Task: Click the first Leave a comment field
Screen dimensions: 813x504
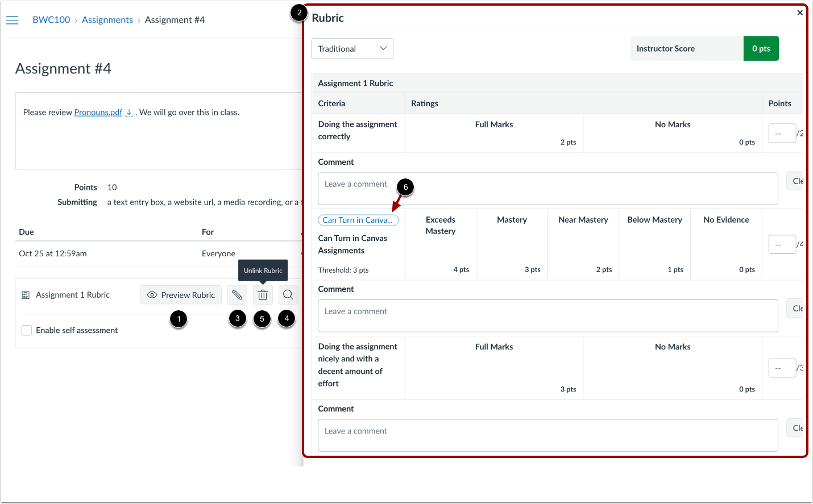Action: click(x=548, y=189)
